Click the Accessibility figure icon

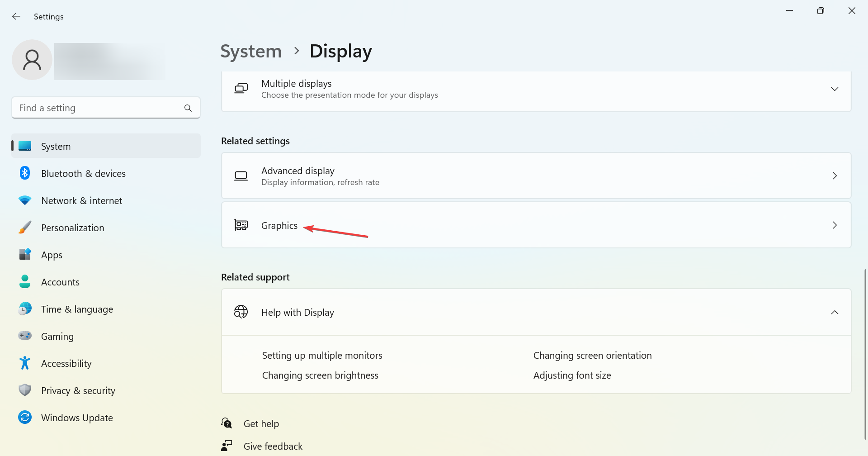tap(25, 363)
